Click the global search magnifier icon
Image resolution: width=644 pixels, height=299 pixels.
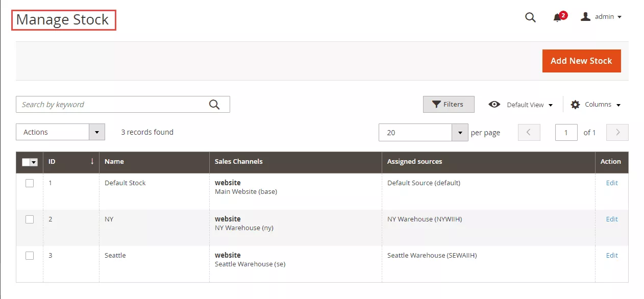pos(530,17)
